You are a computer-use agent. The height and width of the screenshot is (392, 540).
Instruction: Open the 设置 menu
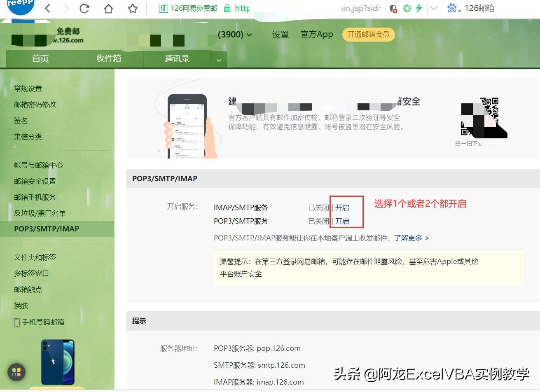pos(280,35)
